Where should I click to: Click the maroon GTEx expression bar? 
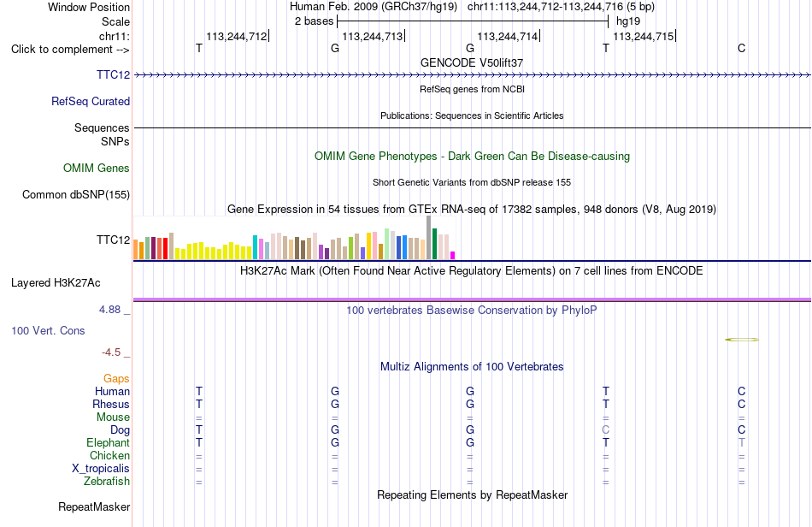point(154,248)
